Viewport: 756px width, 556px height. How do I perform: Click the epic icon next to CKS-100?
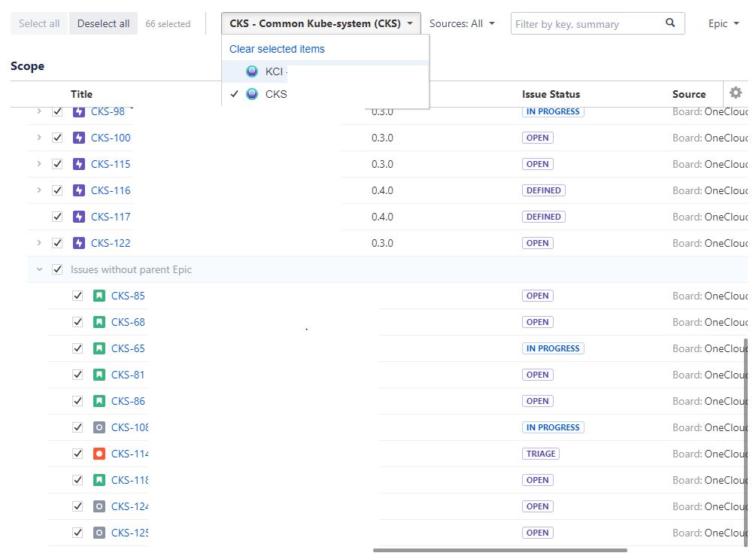pos(78,138)
